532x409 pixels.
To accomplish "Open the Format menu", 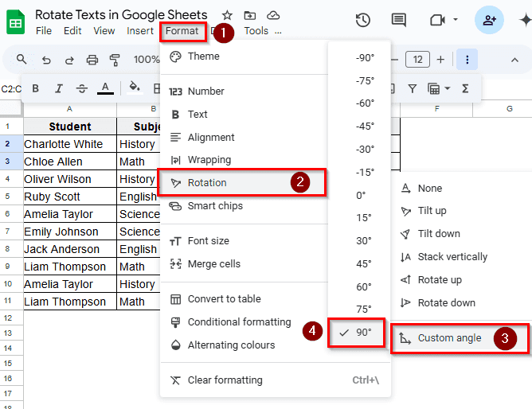I will [182, 31].
